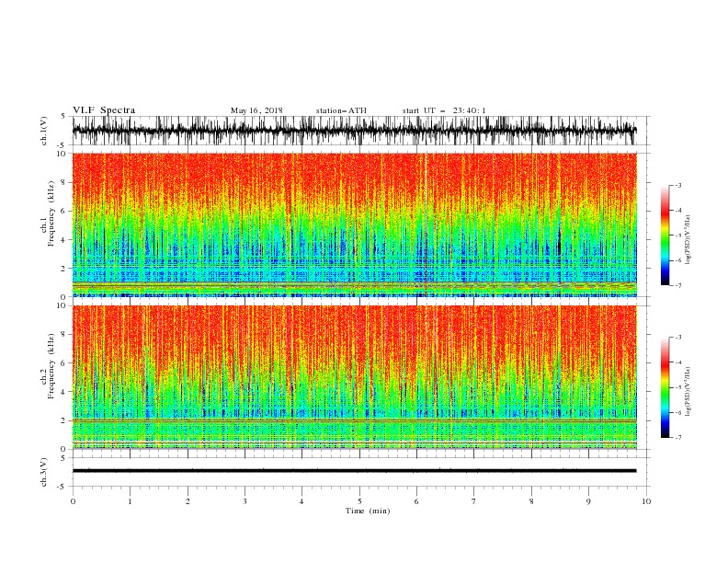Click the ch.1 "Frequency (kHz)" axis label
728x563 pixels.
(51, 214)
